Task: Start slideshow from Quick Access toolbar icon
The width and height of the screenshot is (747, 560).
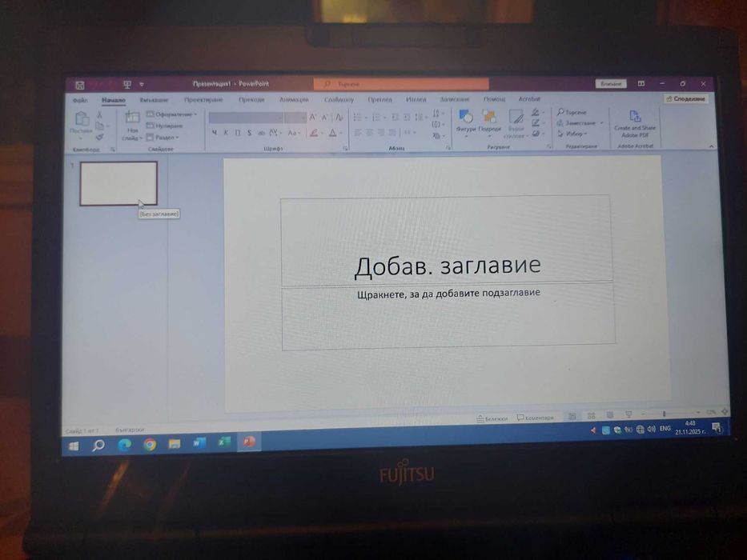Action: [127, 85]
